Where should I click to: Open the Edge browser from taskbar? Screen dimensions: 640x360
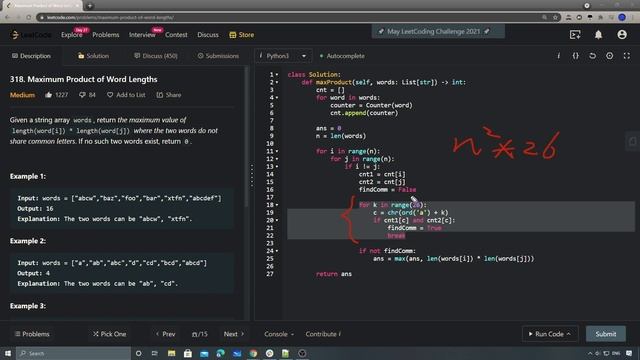(220, 353)
